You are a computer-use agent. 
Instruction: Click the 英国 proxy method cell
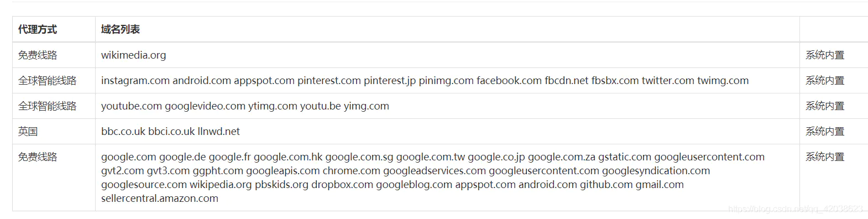tap(28, 132)
